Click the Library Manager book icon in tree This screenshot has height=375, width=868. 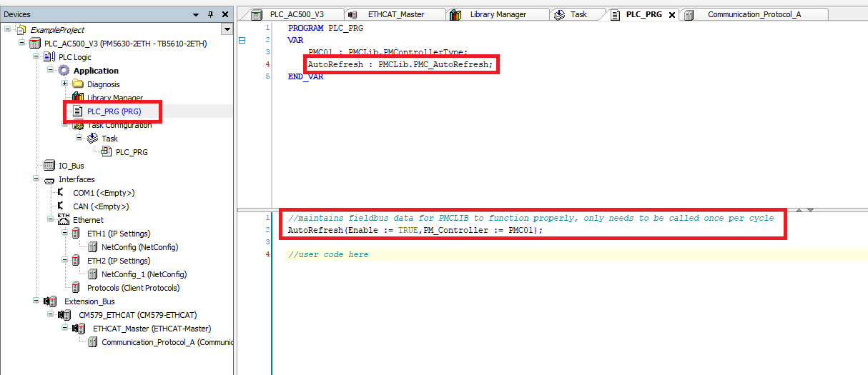(x=77, y=98)
